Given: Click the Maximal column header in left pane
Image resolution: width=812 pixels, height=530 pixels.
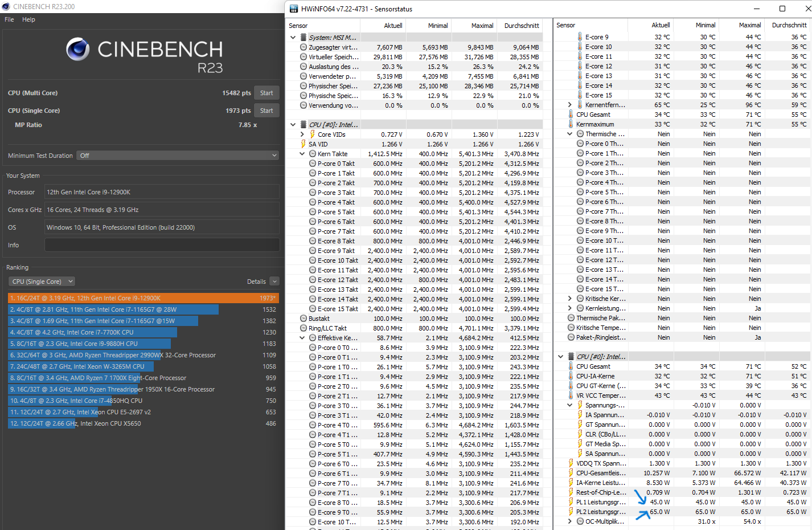Looking at the screenshot, I should [474, 26].
